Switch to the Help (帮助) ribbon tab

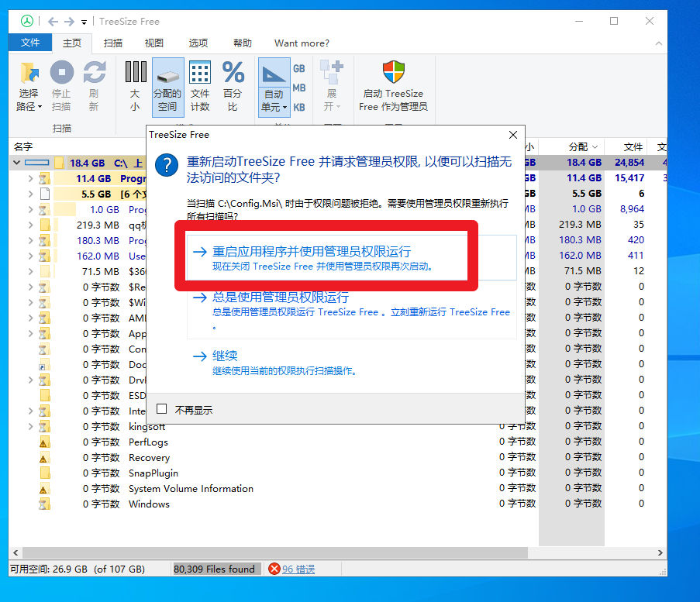click(x=243, y=43)
